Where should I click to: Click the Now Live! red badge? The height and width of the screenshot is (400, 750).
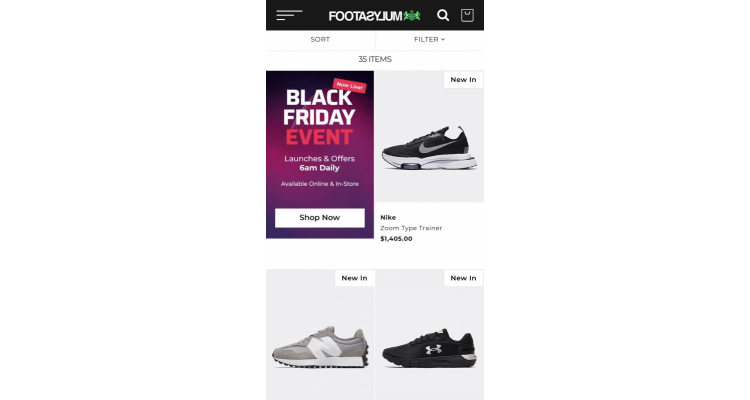pyautogui.click(x=350, y=86)
